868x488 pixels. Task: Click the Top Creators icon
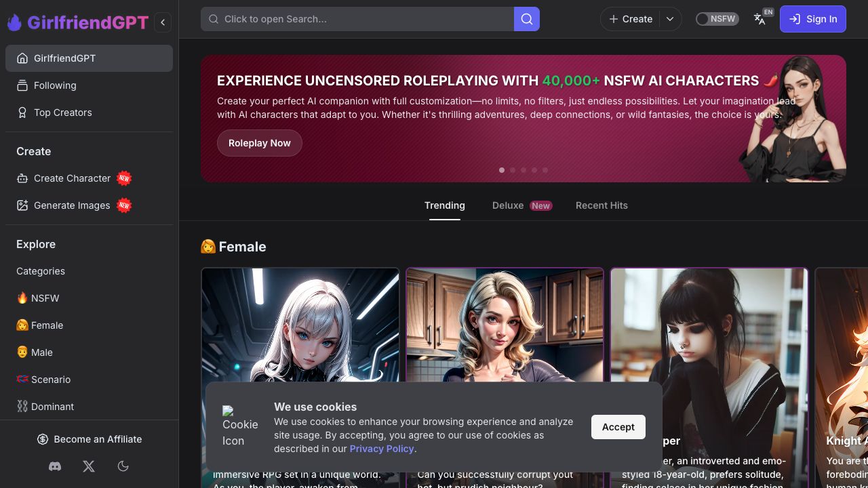point(21,113)
